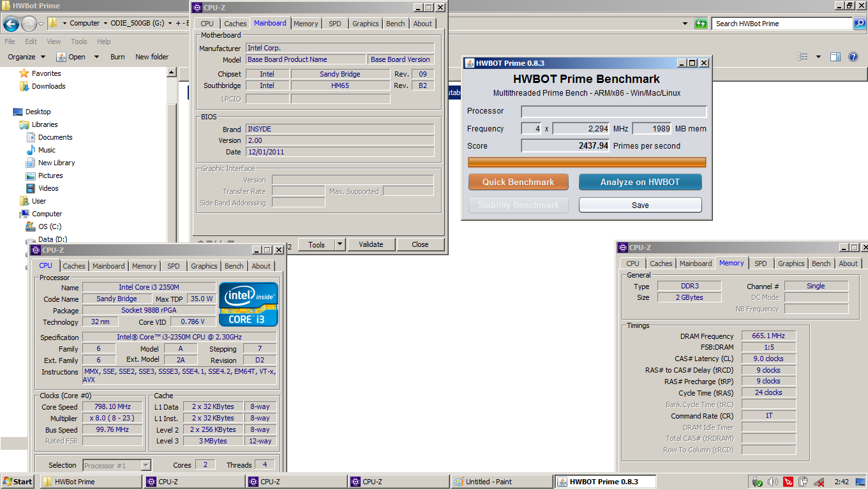Click the Sandy Bridge code name value
Screen dimensions: 868x490
coord(117,299)
